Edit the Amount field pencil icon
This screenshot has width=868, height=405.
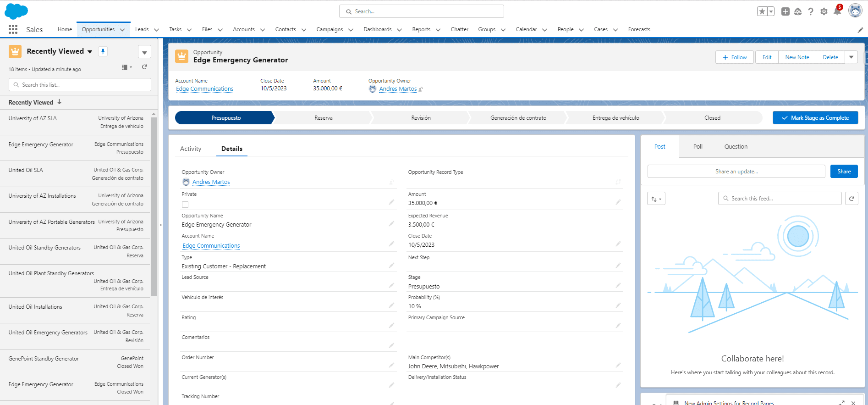click(618, 202)
